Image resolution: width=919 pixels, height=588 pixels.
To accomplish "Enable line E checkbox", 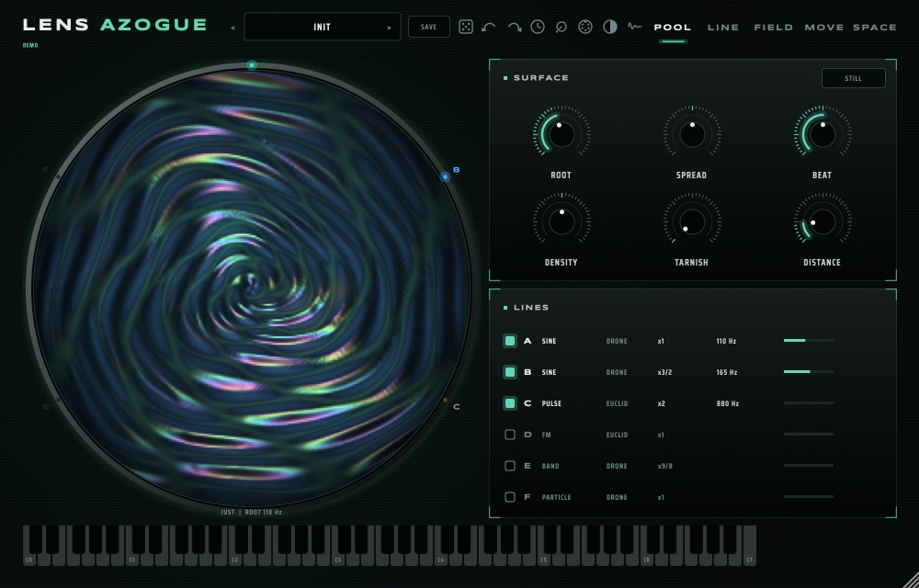I will tap(510, 466).
